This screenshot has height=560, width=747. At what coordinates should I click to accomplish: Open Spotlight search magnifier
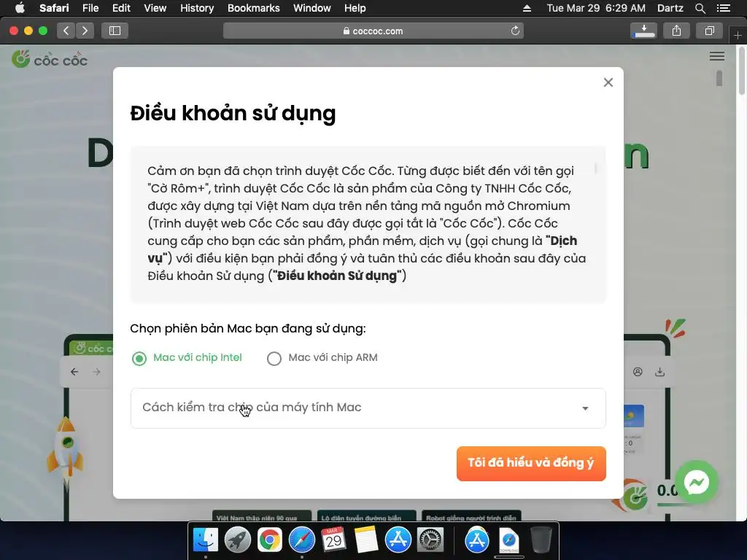[x=700, y=8]
